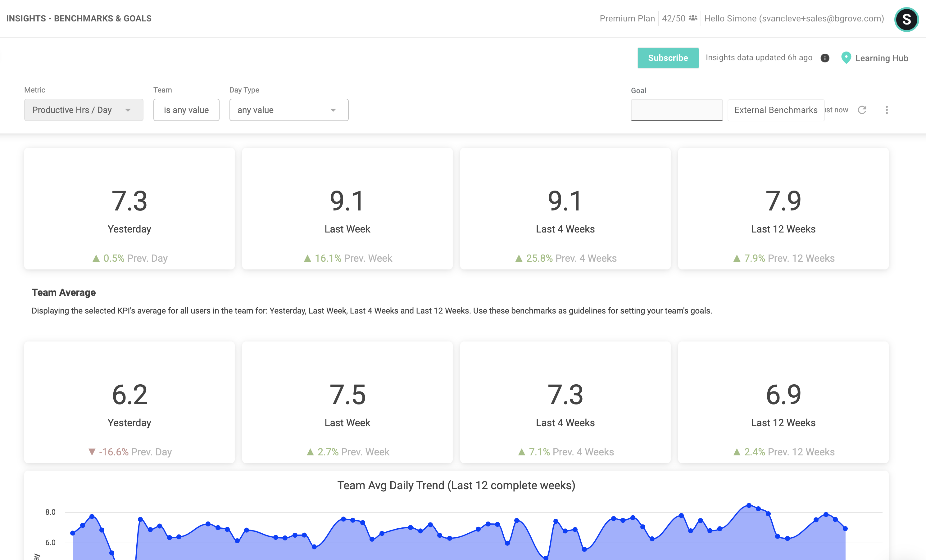
Task: Click the 7.5 Last Week team average card
Action: pyautogui.click(x=347, y=402)
